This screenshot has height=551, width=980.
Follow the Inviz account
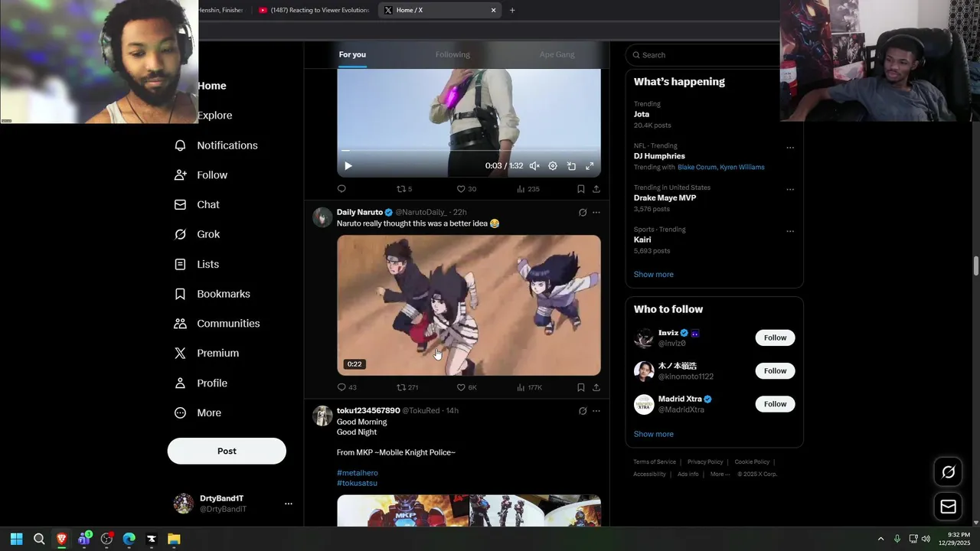click(x=775, y=337)
